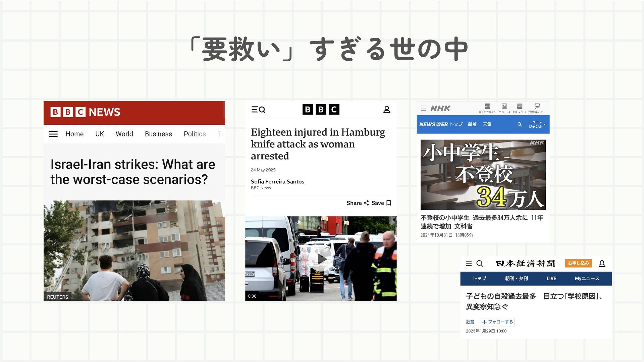Open Politics section in BBC News nav

(195, 134)
